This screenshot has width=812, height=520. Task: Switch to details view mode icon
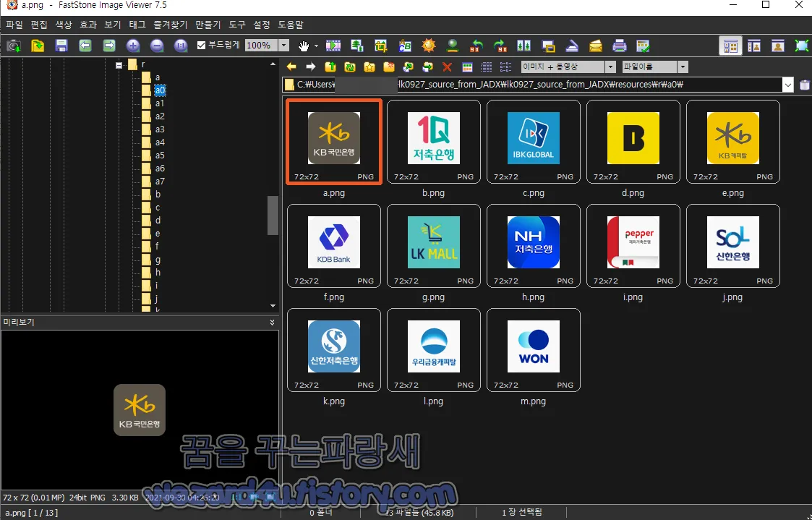click(487, 67)
